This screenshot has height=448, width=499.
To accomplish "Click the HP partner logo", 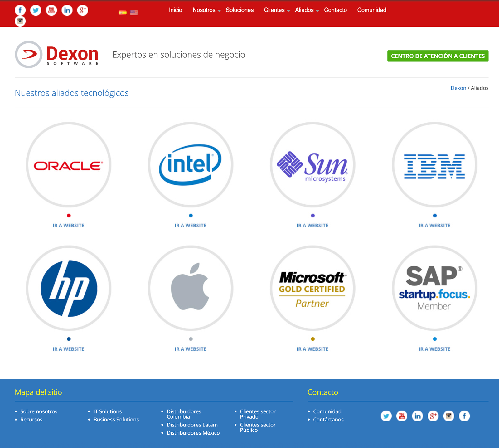I will (x=69, y=288).
